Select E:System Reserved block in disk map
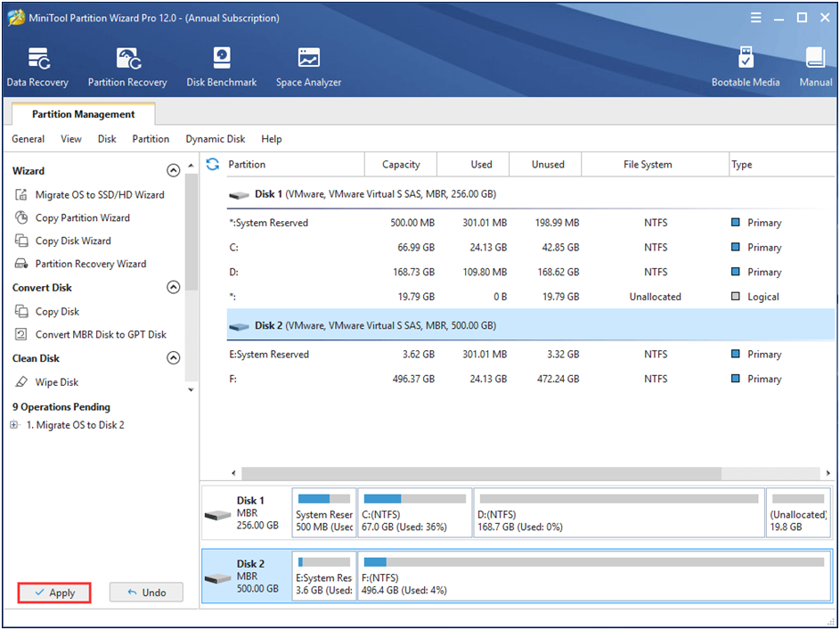This screenshot has width=840, height=630. [324, 577]
